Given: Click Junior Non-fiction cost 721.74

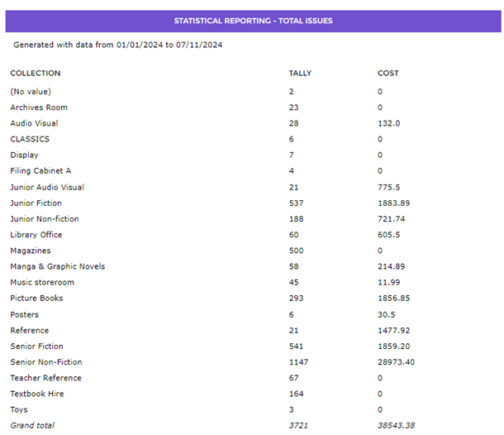Looking at the screenshot, I should [x=391, y=219].
